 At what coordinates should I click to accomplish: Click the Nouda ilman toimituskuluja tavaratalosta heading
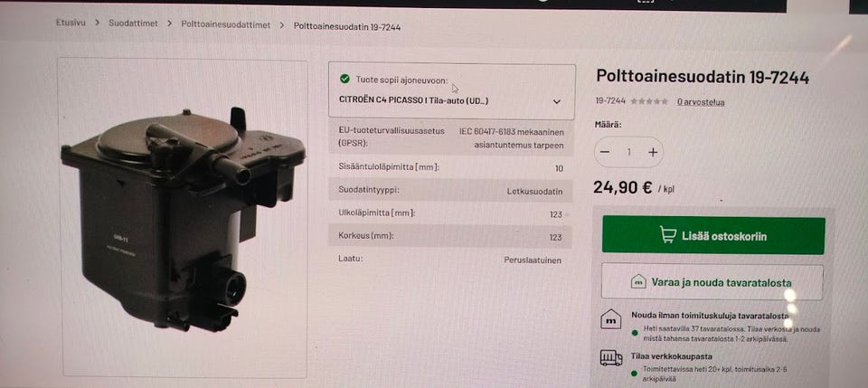pyautogui.click(x=710, y=316)
